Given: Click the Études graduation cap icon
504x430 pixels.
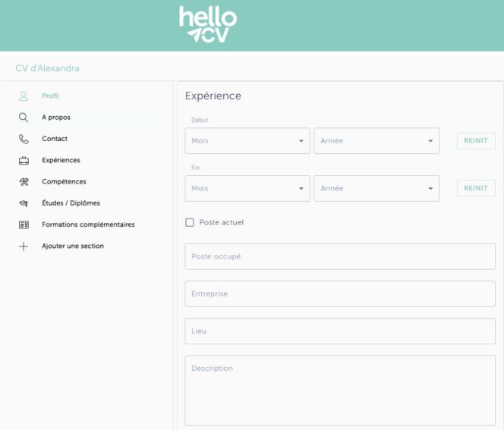Looking at the screenshot, I should 24,203.
